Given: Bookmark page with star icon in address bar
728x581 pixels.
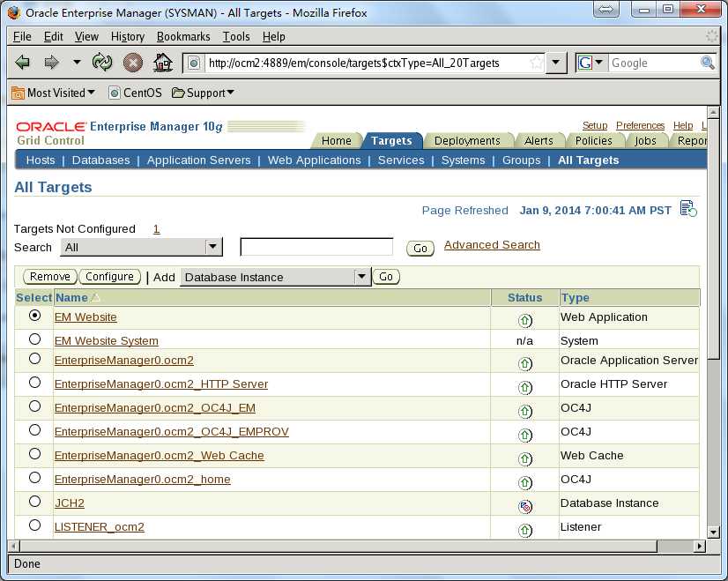Looking at the screenshot, I should click(536, 63).
